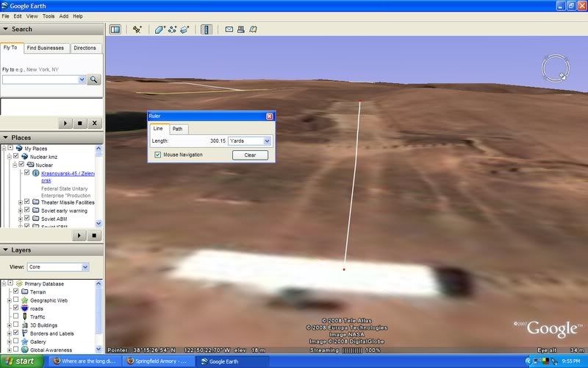This screenshot has width=588, height=368.
Task: Uncheck the Nuclear.kmz checkbox
Action: [15, 156]
